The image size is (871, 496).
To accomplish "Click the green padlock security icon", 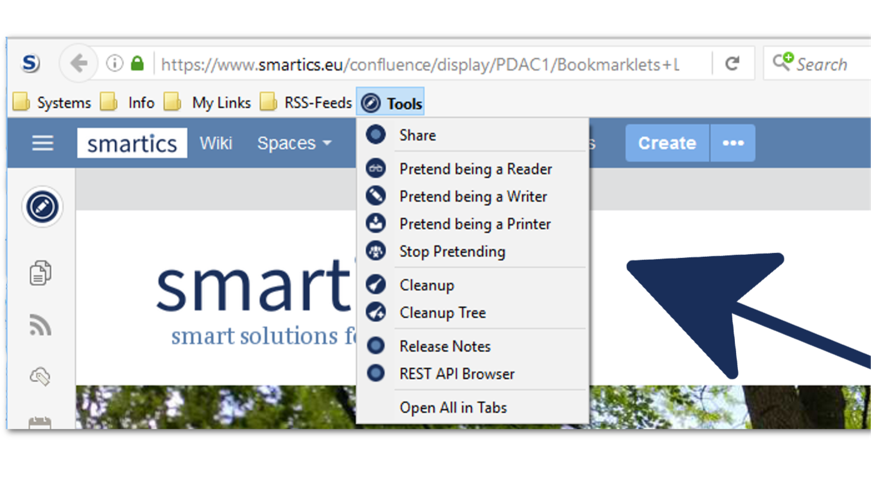I will pyautogui.click(x=137, y=63).
